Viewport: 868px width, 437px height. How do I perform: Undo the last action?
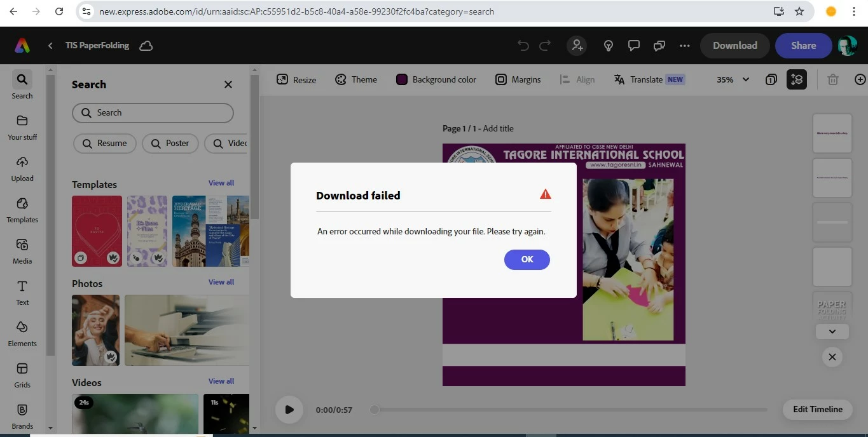pyautogui.click(x=523, y=46)
